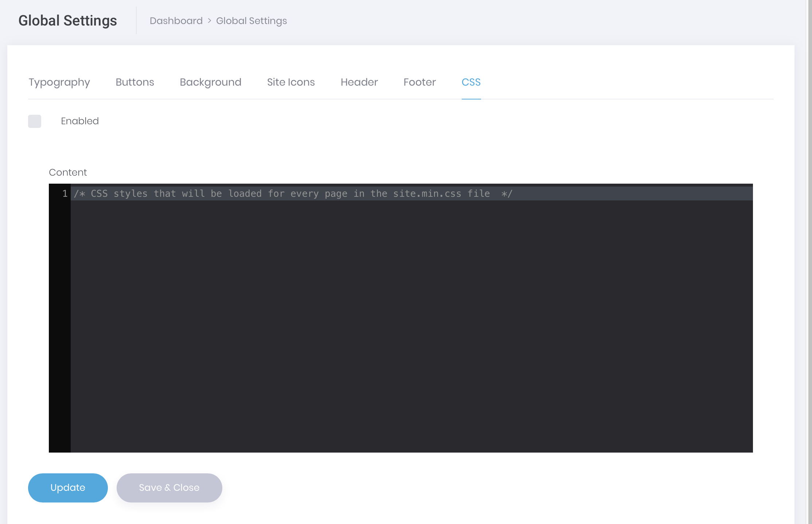This screenshot has width=812, height=524.
Task: Click the Global Settings breadcrumb
Action: 251,21
